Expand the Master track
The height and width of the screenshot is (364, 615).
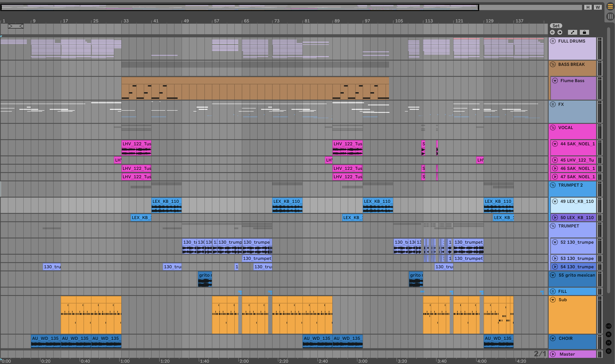pyautogui.click(x=553, y=354)
